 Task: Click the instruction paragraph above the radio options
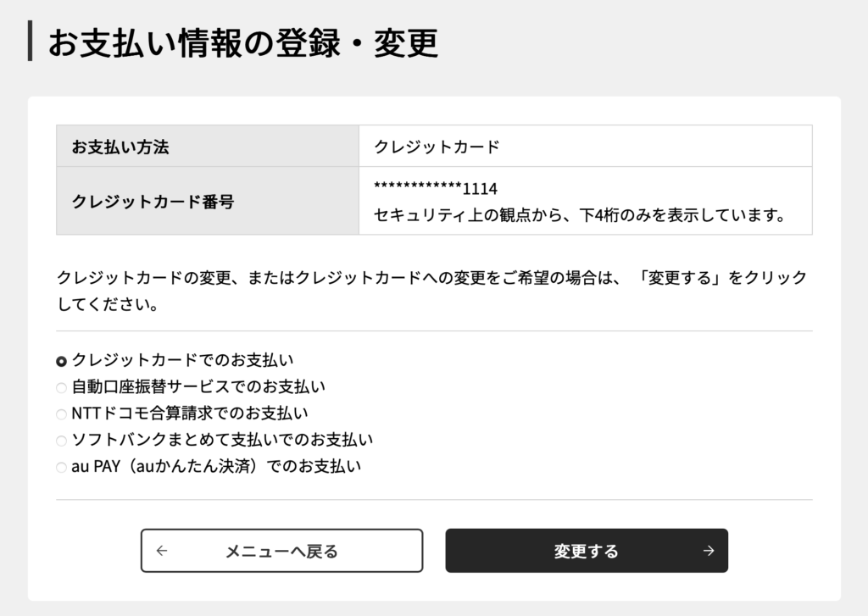point(431,291)
